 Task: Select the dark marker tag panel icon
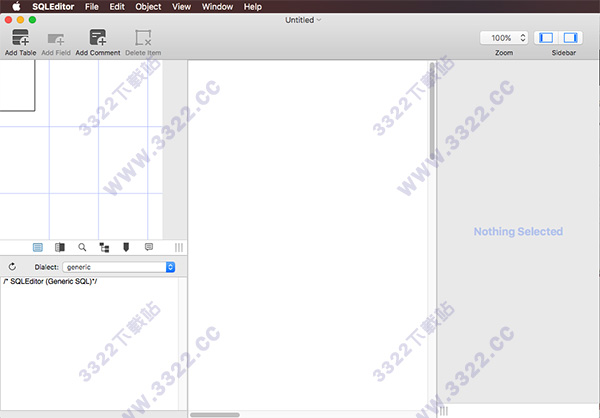pyautogui.click(x=126, y=247)
